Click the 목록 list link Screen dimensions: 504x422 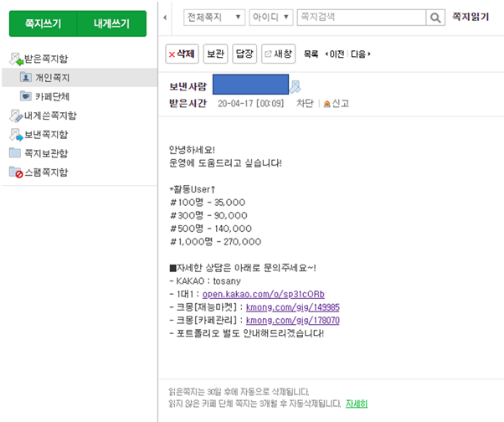[311, 54]
